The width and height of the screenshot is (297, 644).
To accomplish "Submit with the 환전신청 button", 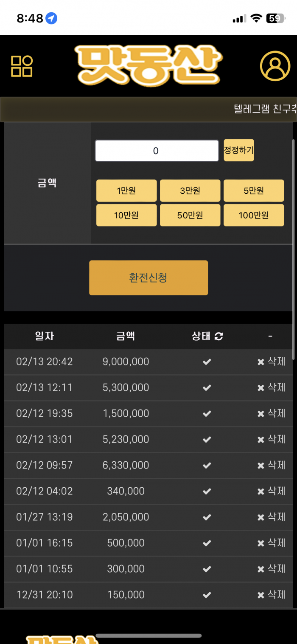I will tap(148, 278).
